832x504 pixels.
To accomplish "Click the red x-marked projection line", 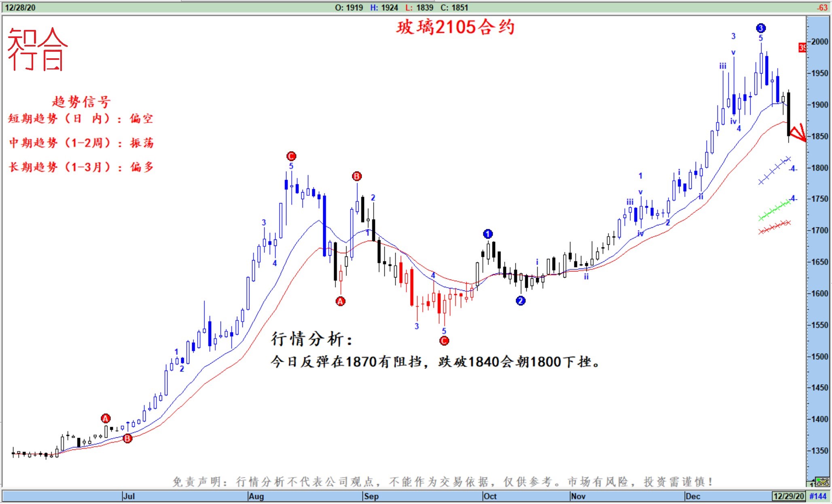I will (x=774, y=227).
